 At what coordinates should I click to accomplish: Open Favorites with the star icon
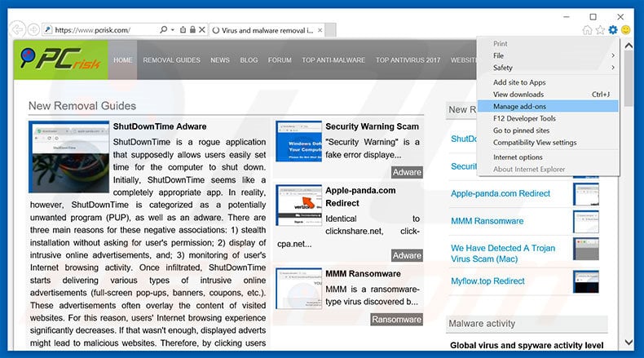click(x=600, y=30)
